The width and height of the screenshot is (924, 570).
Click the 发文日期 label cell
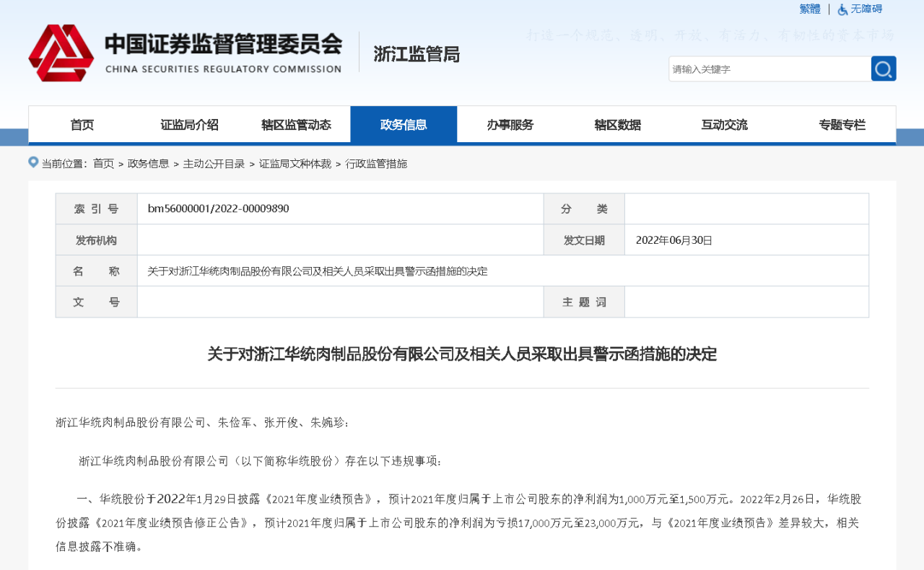coord(584,240)
